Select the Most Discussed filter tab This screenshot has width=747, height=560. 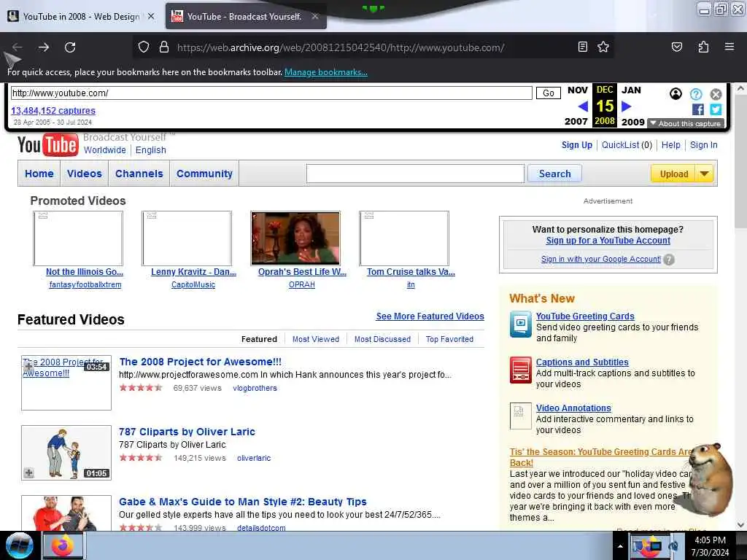pos(382,339)
